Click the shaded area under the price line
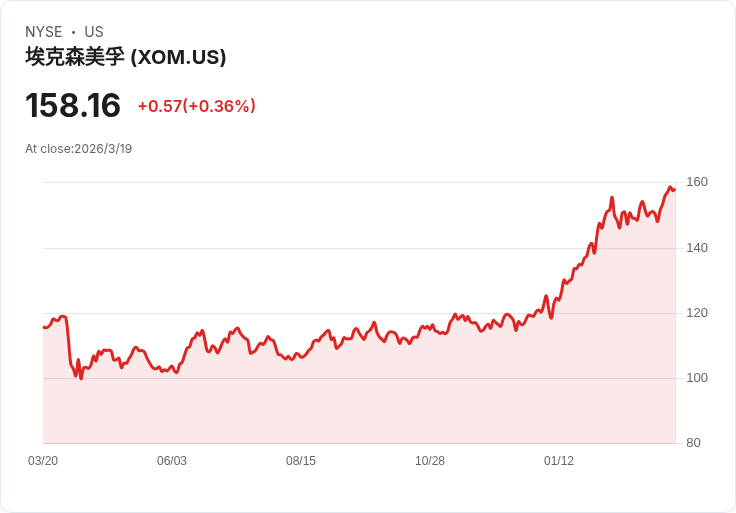 click(x=359, y=408)
